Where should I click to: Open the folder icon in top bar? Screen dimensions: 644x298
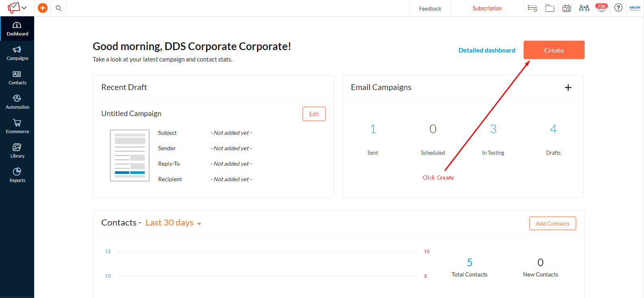[x=550, y=8]
